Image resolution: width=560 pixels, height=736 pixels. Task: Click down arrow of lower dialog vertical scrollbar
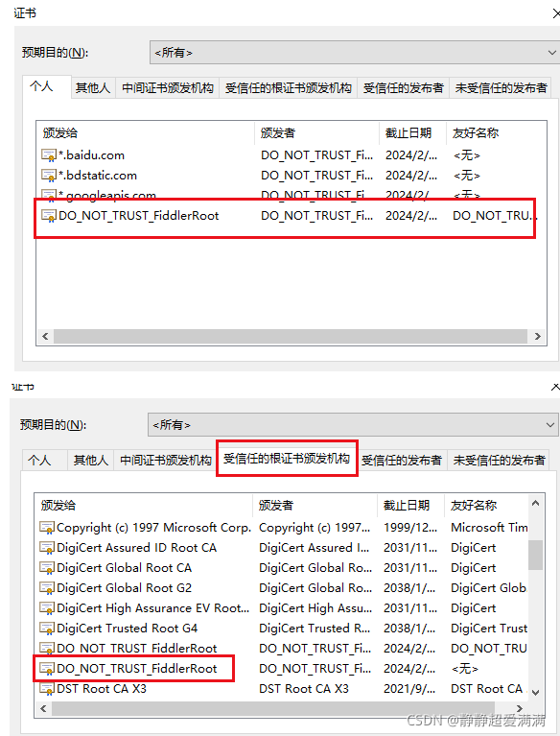(x=536, y=693)
